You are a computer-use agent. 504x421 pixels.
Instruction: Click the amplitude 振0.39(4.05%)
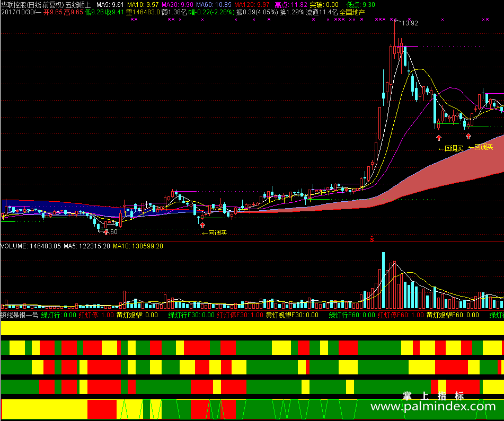pyautogui.click(x=257, y=12)
